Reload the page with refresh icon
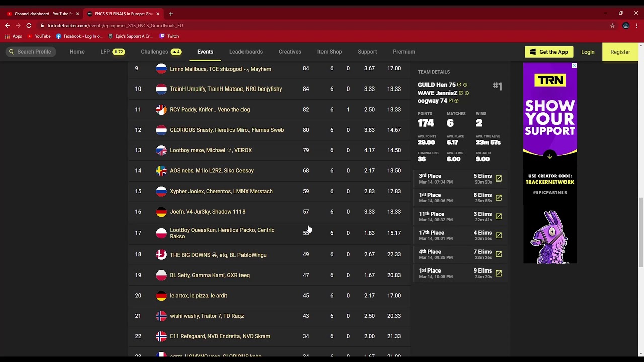Screen dimensions: 644x362 pyautogui.click(x=29, y=25)
